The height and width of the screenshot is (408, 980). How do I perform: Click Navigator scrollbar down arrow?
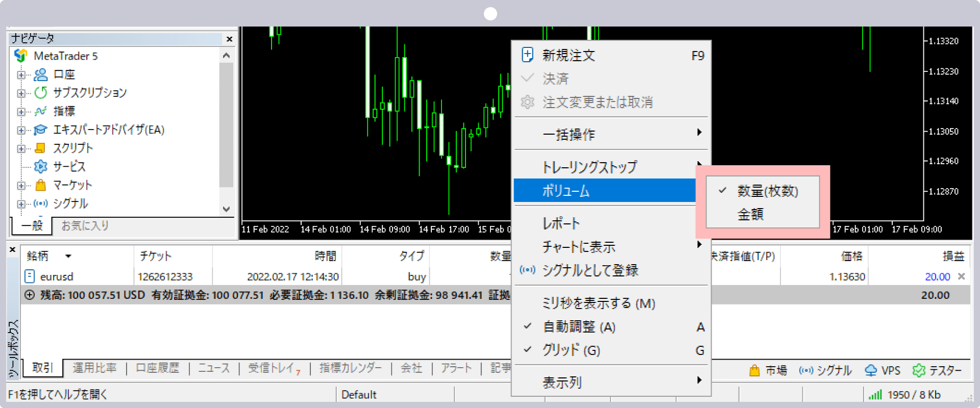tap(226, 209)
